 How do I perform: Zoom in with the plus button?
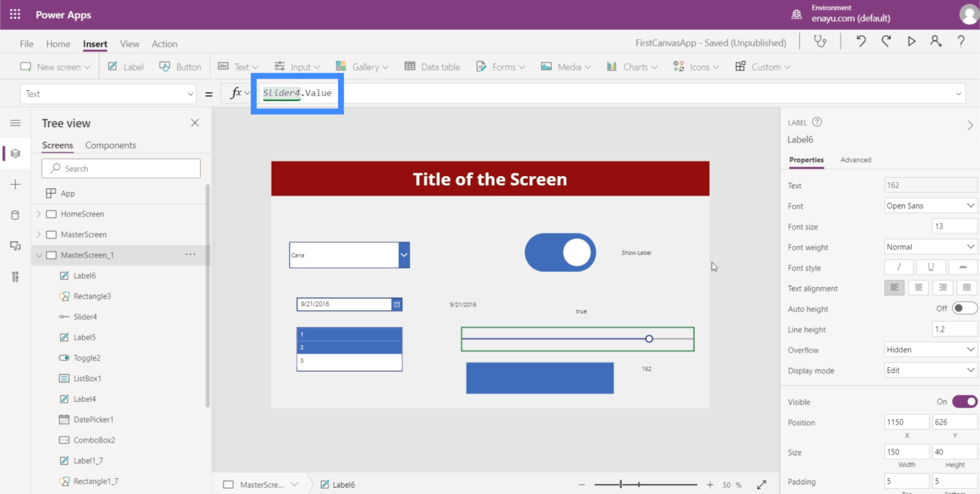click(x=710, y=485)
